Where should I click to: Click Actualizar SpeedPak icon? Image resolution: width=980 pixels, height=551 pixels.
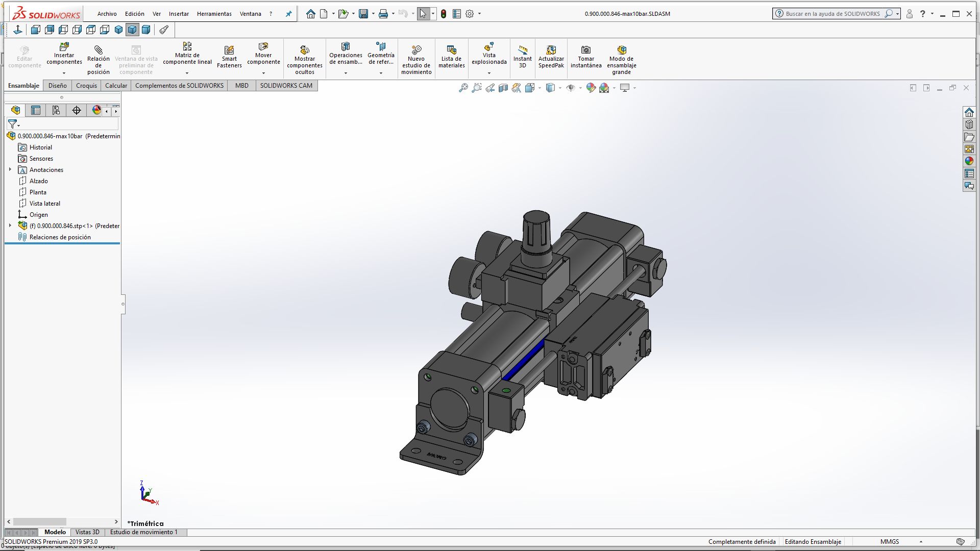551,50
